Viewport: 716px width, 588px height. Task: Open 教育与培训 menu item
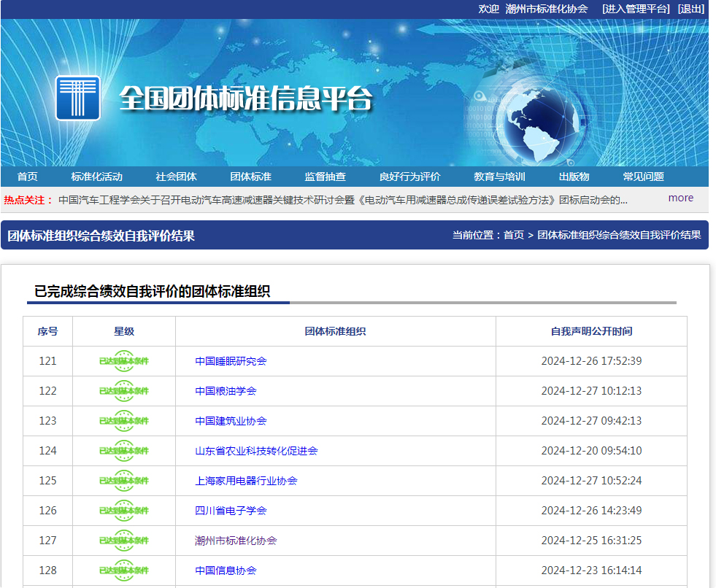(x=499, y=177)
